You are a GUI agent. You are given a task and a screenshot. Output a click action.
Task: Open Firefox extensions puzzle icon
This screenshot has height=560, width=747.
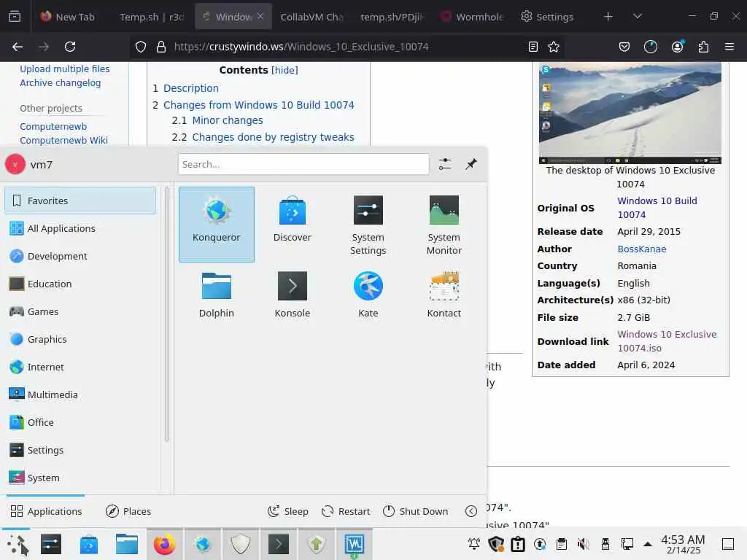(703, 47)
